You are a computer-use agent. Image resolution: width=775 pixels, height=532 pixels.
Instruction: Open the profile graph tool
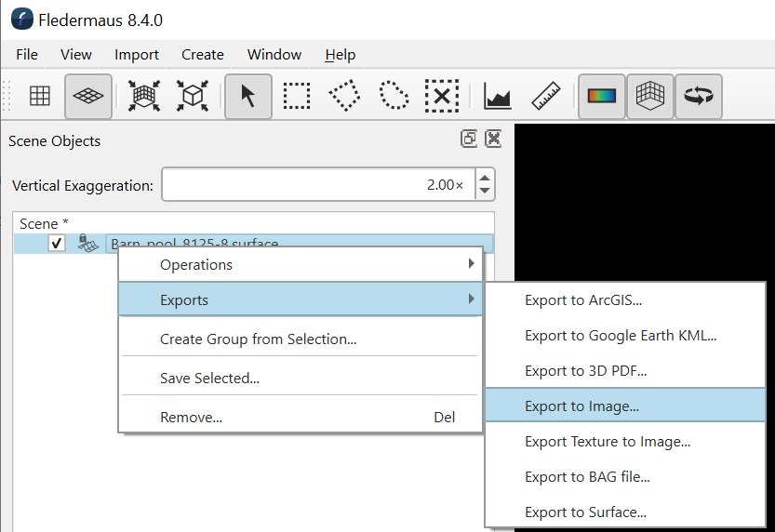pyautogui.click(x=498, y=96)
